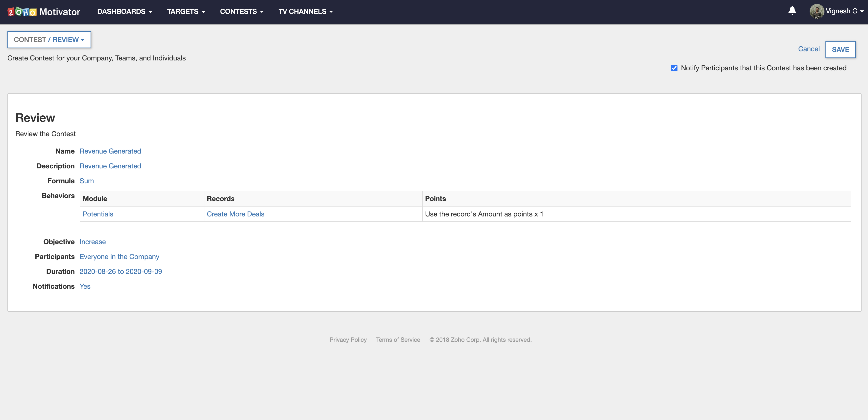The width and height of the screenshot is (868, 420).
Task: Open the notifications bell
Action: coord(792,11)
